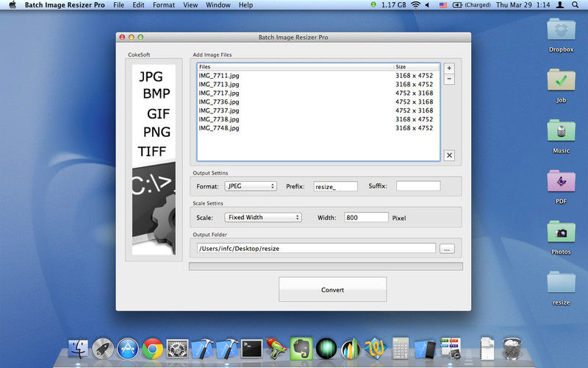
Task: Open the Format menu
Action: coord(163,5)
